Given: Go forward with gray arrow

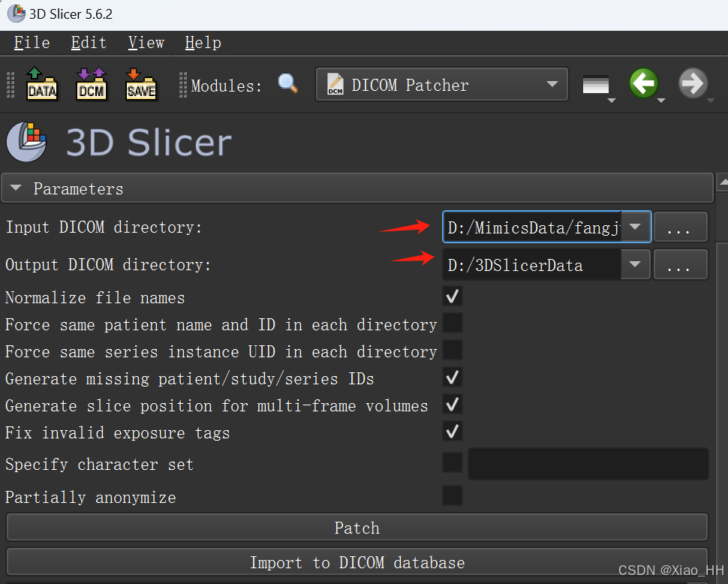Looking at the screenshot, I should pos(693,83).
